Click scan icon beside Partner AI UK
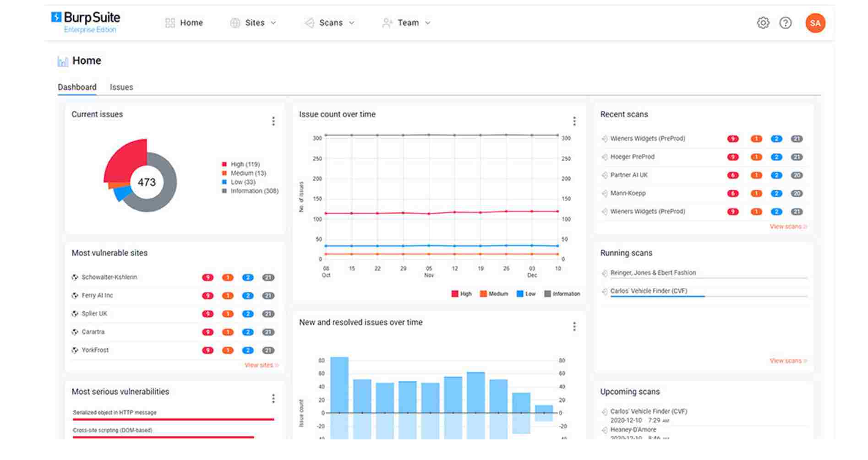The height and width of the screenshot is (460, 868). [x=605, y=175]
